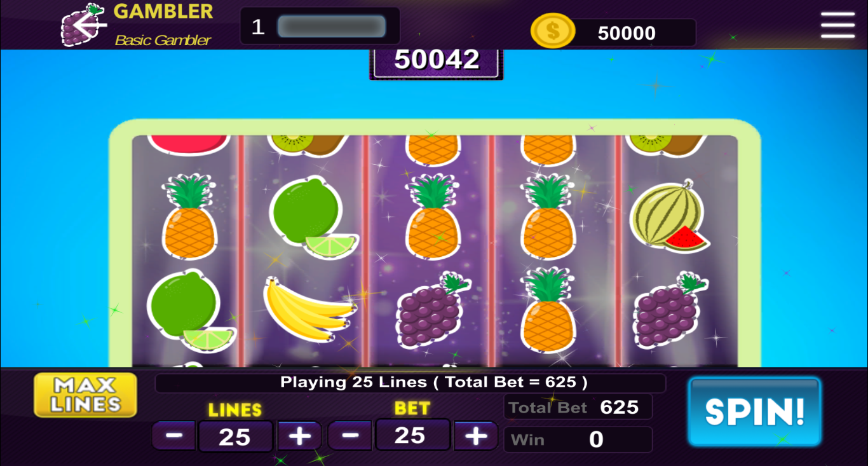Viewport: 868px width, 466px height.
Task: Click the watermelon symbol on the fifth reel
Action: (x=669, y=216)
